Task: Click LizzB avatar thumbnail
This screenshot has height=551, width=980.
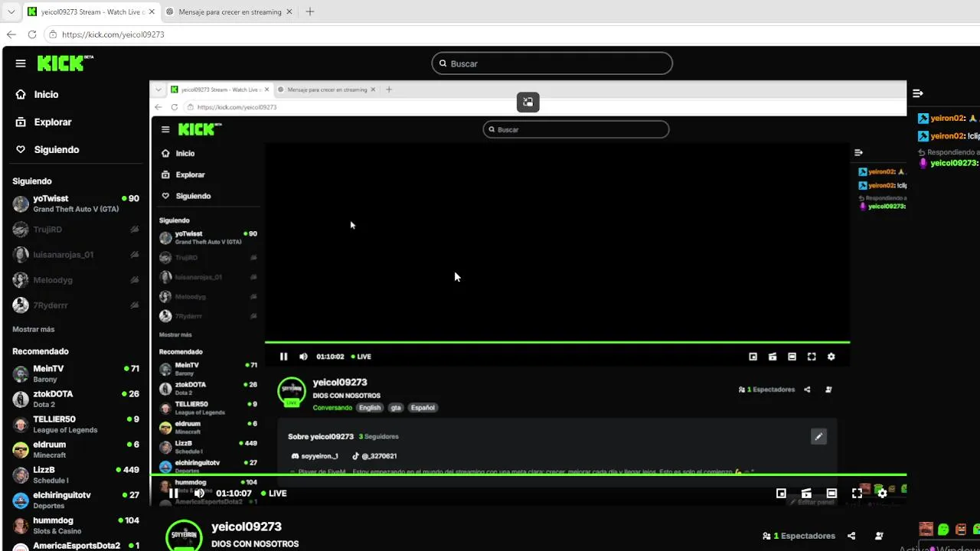Action: (21, 474)
